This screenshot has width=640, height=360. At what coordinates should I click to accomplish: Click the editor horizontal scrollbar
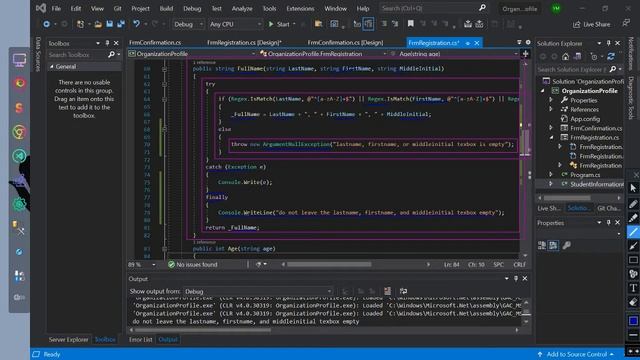click(x=355, y=264)
